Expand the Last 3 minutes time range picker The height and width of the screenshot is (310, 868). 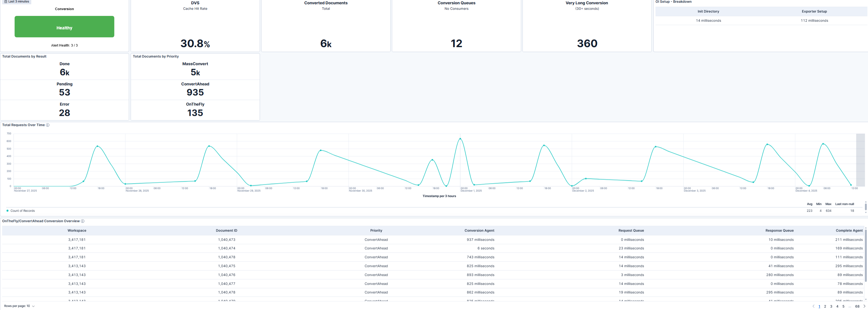click(16, 2)
